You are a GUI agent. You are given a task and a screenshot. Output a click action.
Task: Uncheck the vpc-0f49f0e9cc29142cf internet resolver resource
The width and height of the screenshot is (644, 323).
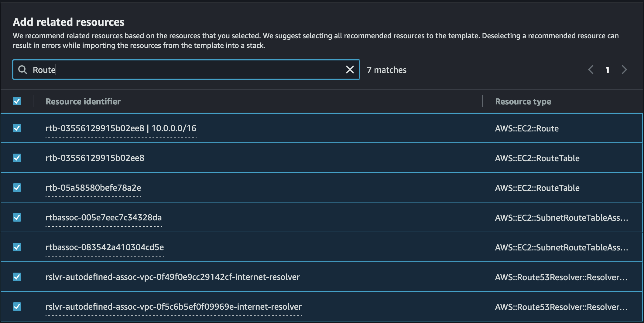[17, 277]
